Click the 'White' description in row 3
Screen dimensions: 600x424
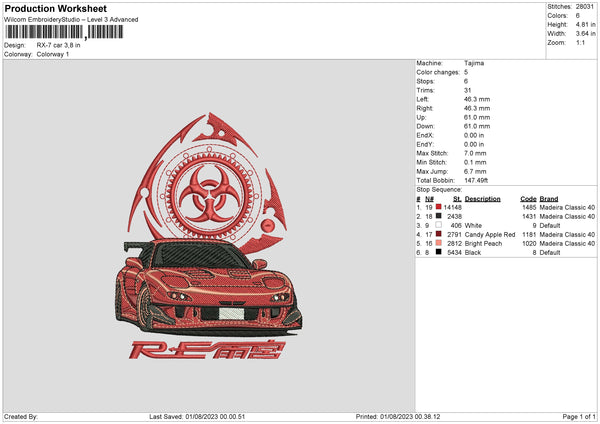473,225
